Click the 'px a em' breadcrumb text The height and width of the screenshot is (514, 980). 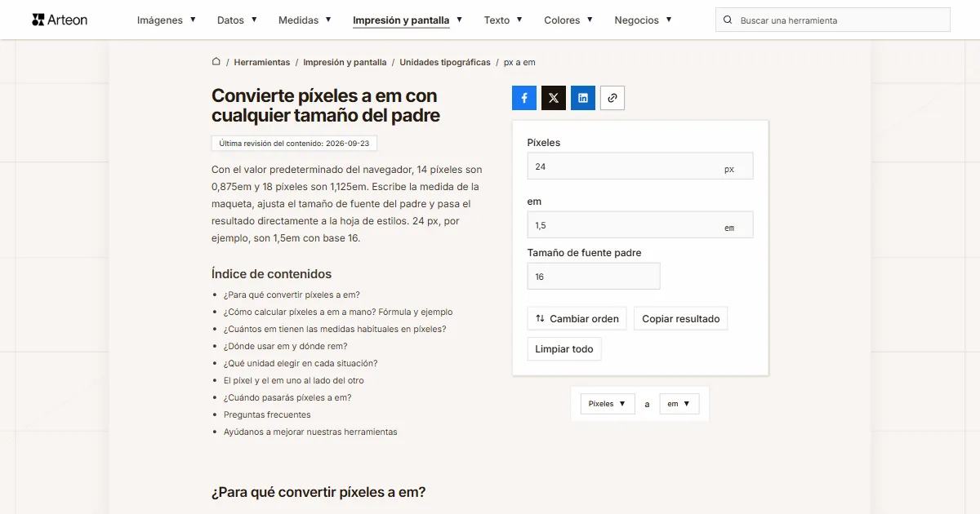519,62
